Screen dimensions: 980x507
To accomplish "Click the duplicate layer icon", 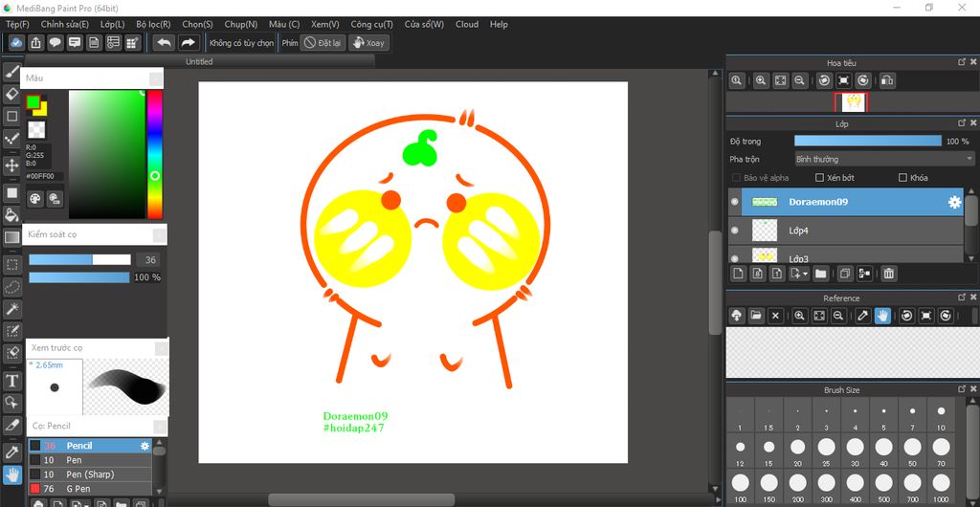I will [845, 274].
